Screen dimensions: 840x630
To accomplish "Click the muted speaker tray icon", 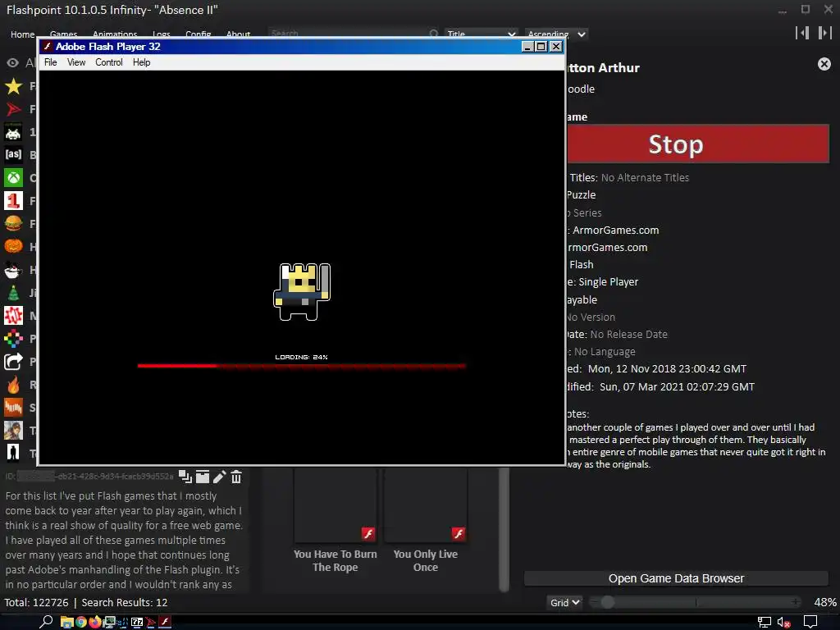I will 783,622.
